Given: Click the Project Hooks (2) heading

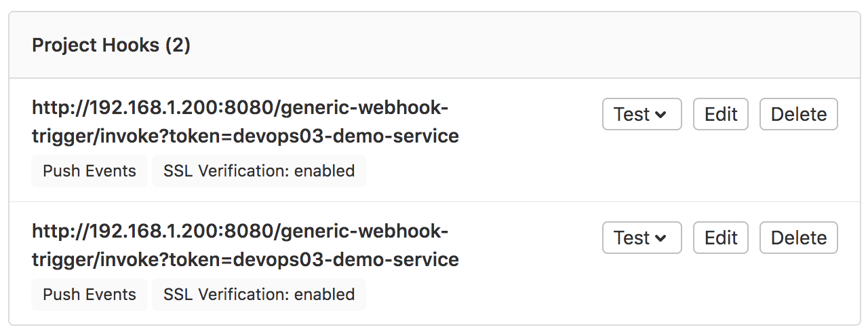Looking at the screenshot, I should (x=111, y=45).
